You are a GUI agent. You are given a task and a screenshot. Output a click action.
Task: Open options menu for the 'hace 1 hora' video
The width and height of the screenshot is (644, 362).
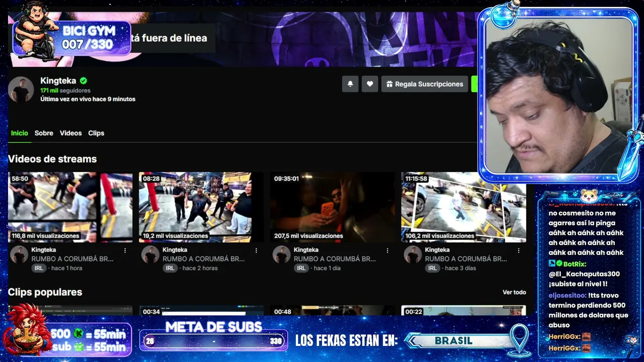tap(125, 250)
